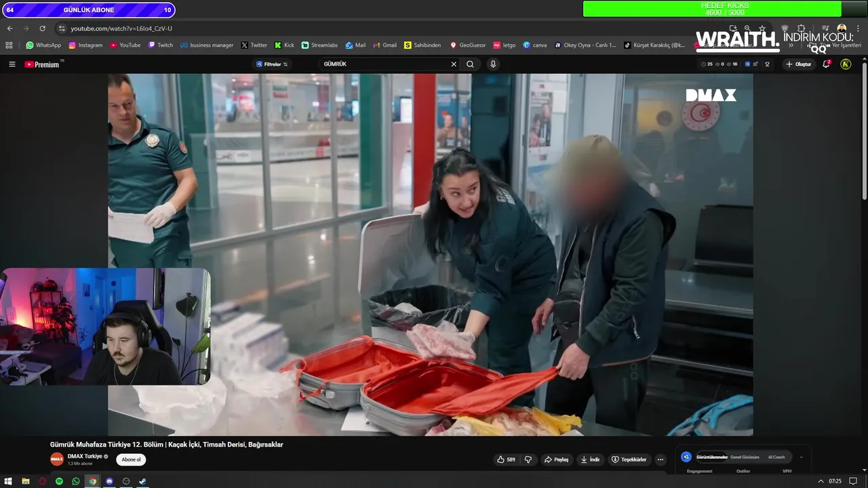Run search with magnifier icon
The width and height of the screenshot is (868, 488).
pyautogui.click(x=470, y=64)
